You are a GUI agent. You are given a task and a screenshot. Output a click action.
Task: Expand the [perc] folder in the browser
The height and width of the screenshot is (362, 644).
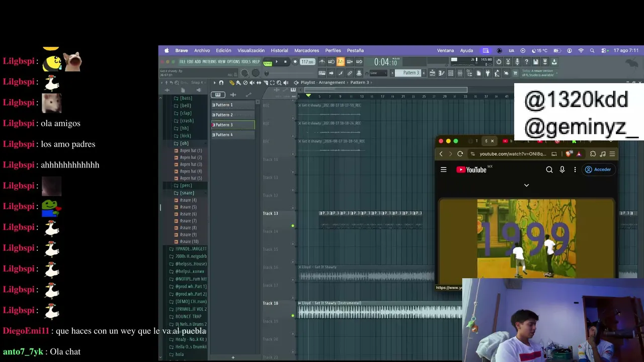pyautogui.click(x=184, y=186)
